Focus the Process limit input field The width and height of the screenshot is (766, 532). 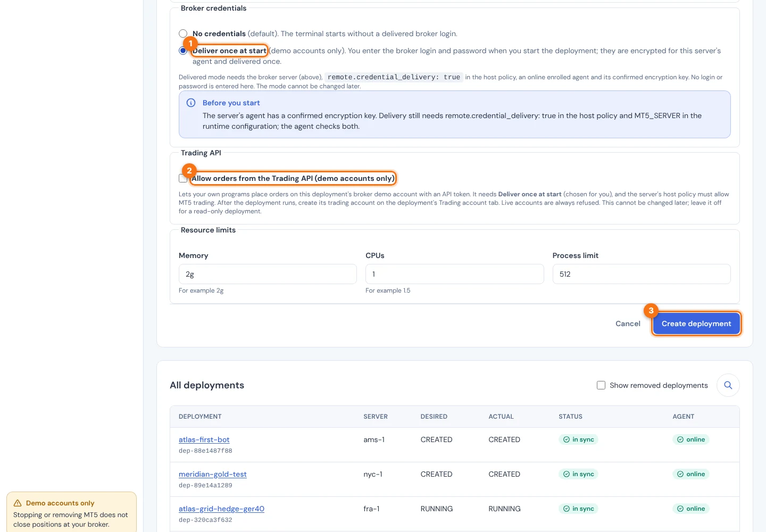click(x=642, y=274)
